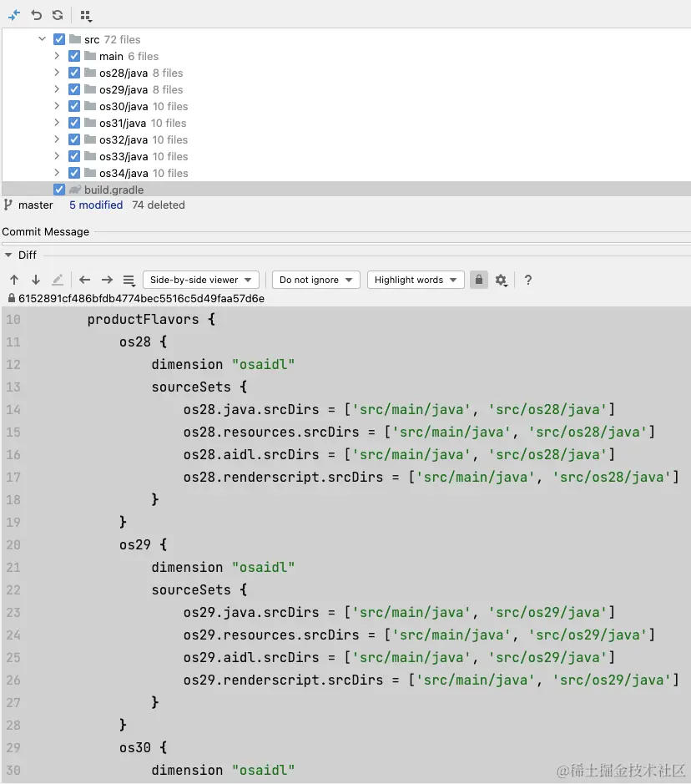Screen dimensions: 691x784
Task: Click the os34/java folder icon
Action: [90, 173]
